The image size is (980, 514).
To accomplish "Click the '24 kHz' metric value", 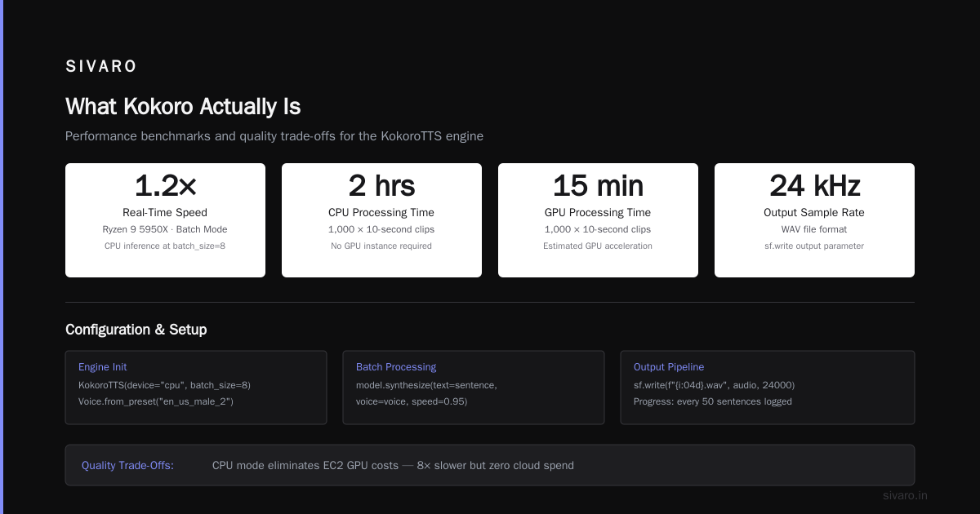I will (x=814, y=186).
